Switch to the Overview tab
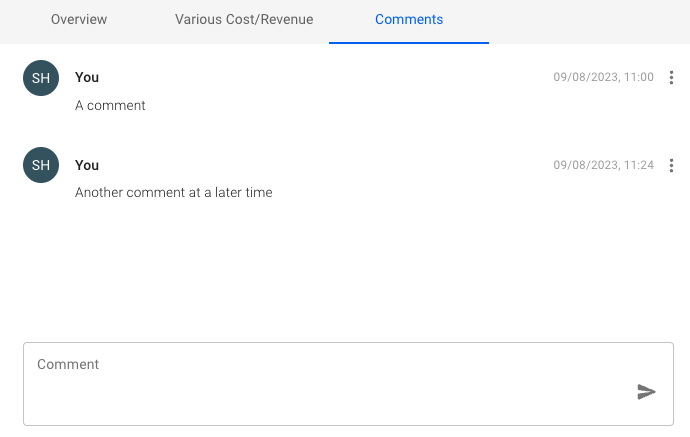Image resolution: width=690 pixels, height=437 pixels. click(79, 20)
